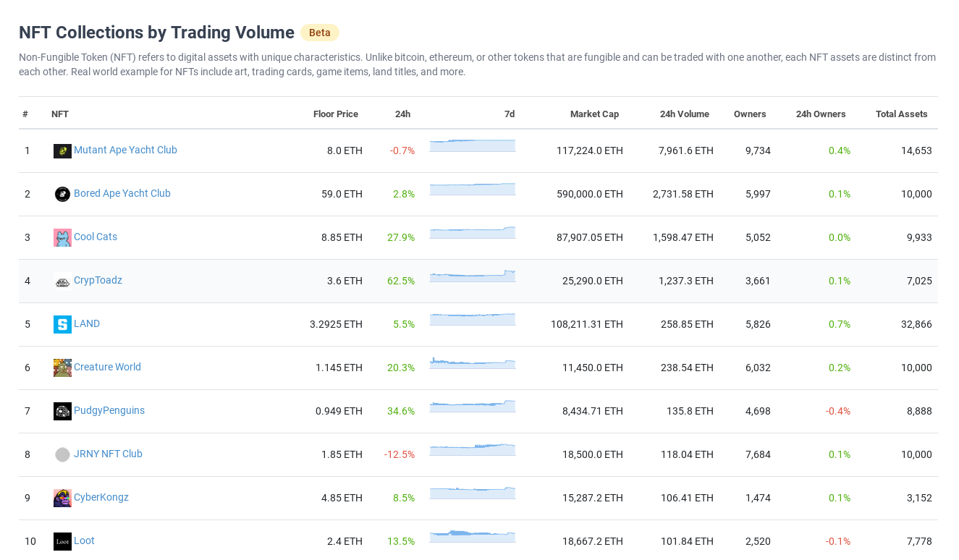959x560 pixels.
Task: Click the Loot collection icon
Action: click(62, 541)
